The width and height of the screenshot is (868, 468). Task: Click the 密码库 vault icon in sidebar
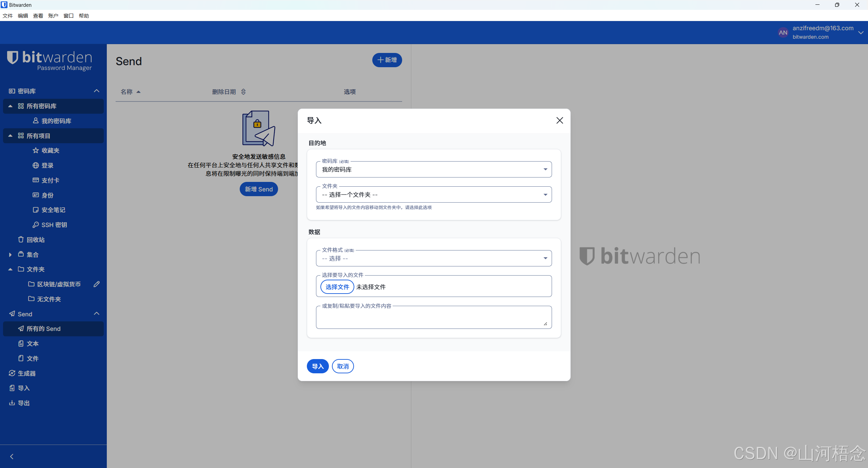12,91
